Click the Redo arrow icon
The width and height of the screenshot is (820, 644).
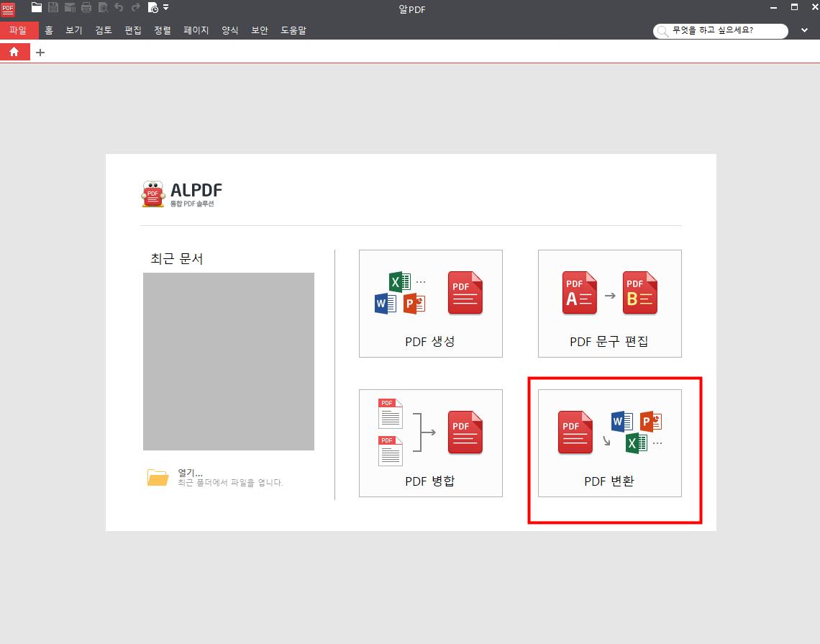coord(135,7)
